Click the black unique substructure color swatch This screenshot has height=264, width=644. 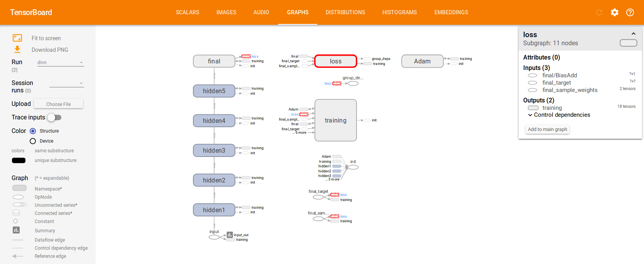19,160
